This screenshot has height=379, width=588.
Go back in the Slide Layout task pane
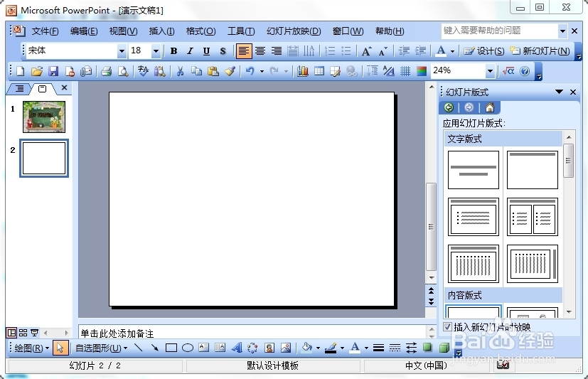coord(449,107)
